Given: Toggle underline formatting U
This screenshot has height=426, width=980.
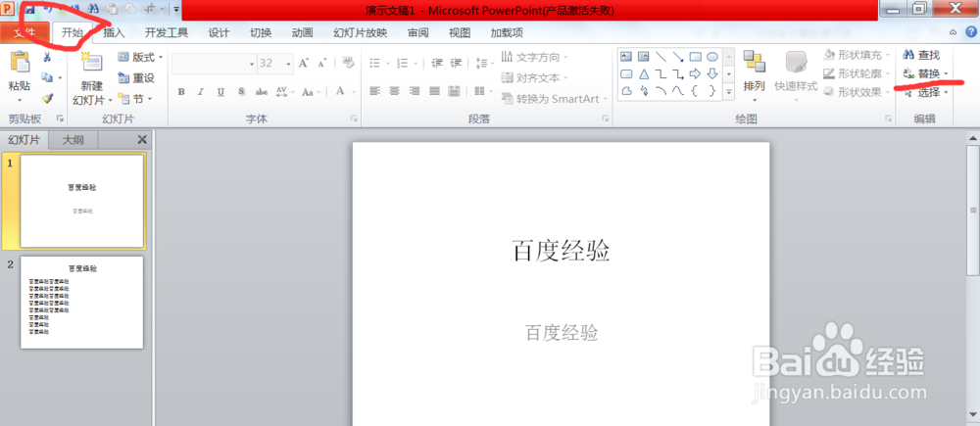Looking at the screenshot, I should coord(220,92).
